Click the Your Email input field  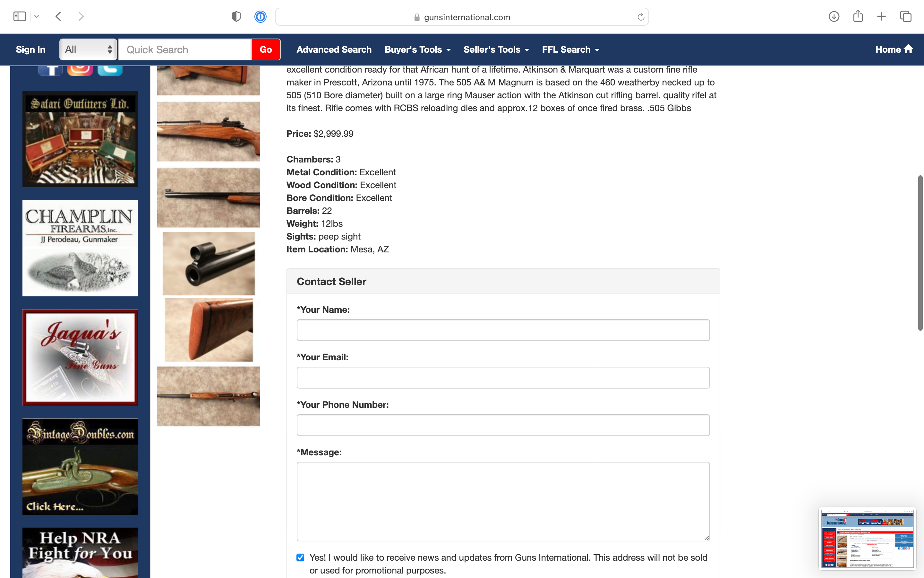(x=503, y=378)
